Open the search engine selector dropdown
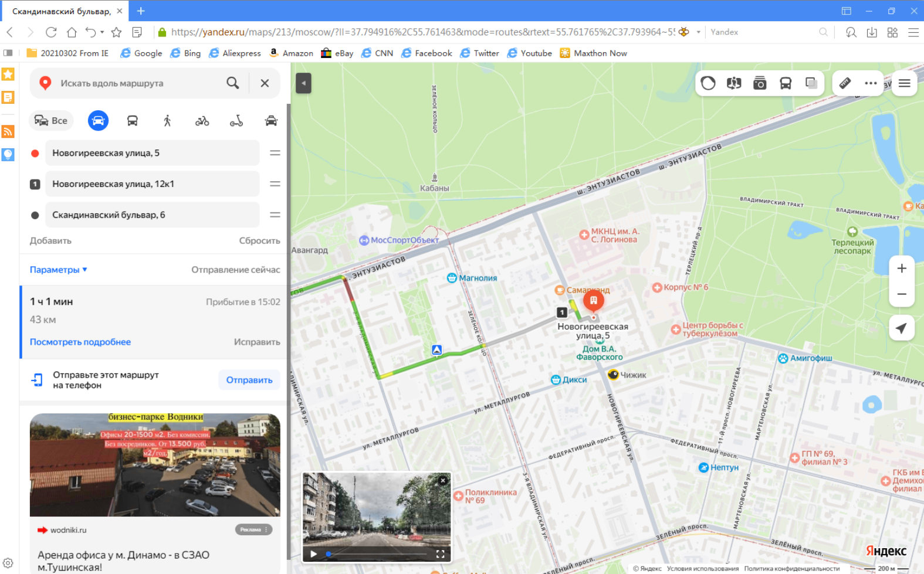The width and height of the screenshot is (924, 574). (x=698, y=32)
